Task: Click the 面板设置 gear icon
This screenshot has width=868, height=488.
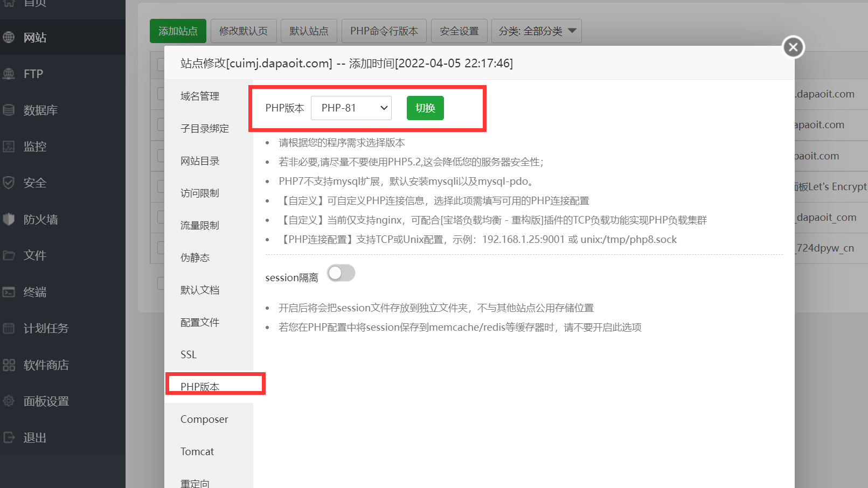Action: [x=9, y=401]
